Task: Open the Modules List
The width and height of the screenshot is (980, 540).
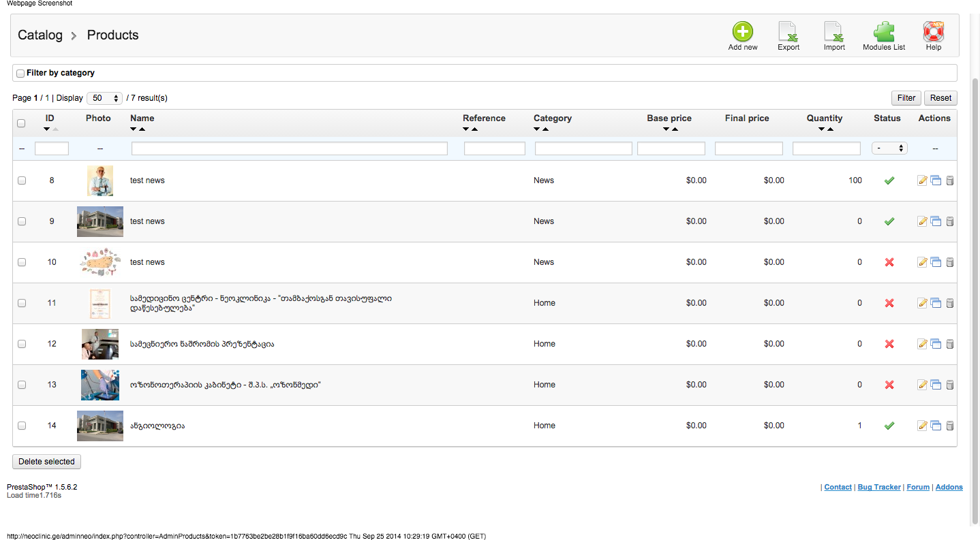Action: [884, 33]
